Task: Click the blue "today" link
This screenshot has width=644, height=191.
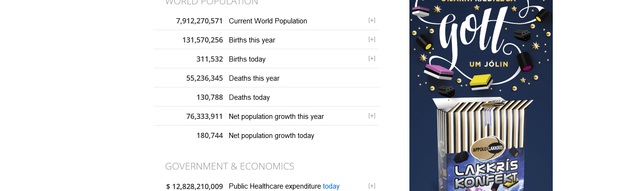Action: pos(331,186)
